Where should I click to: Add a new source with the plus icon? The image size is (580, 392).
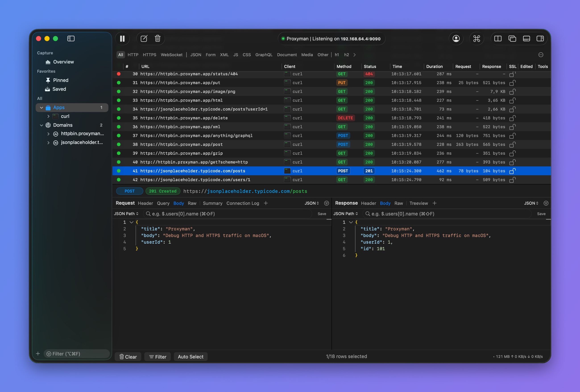(38, 354)
